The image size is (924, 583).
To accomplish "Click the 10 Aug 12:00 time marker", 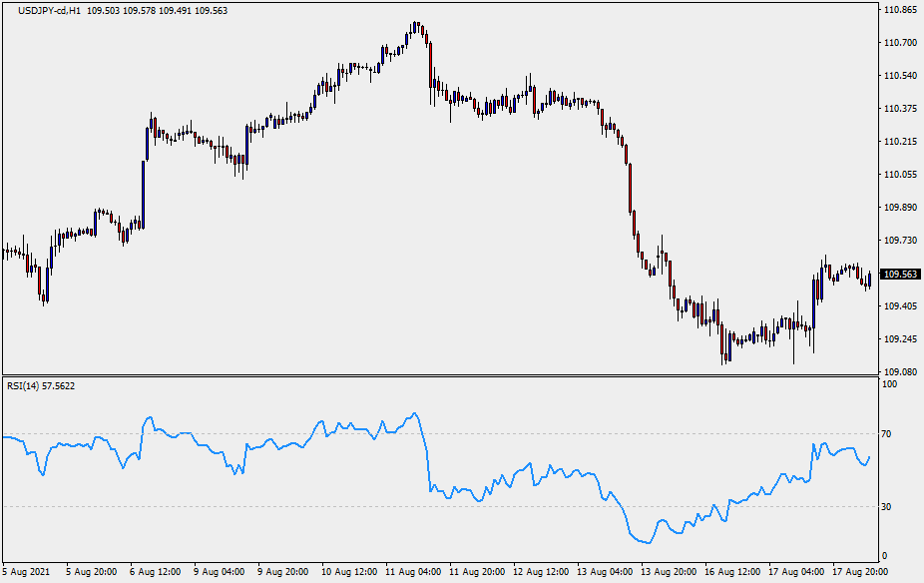I will 349,573.
